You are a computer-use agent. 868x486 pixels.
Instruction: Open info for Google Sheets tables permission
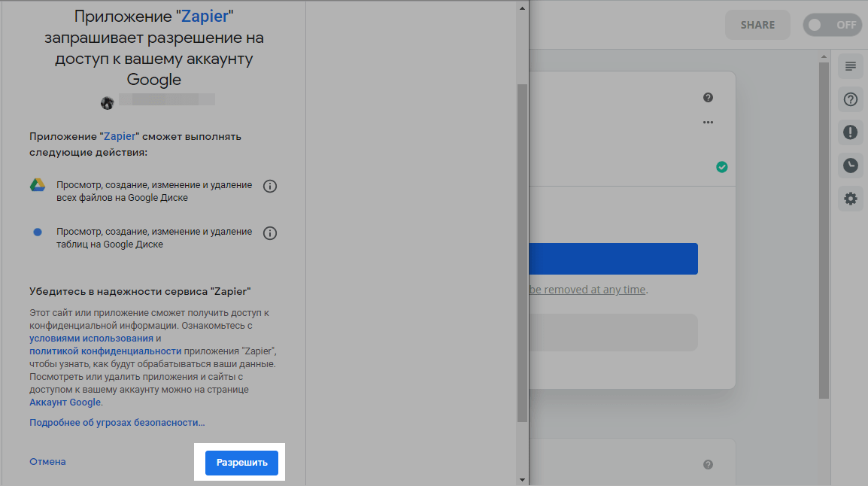tap(270, 233)
